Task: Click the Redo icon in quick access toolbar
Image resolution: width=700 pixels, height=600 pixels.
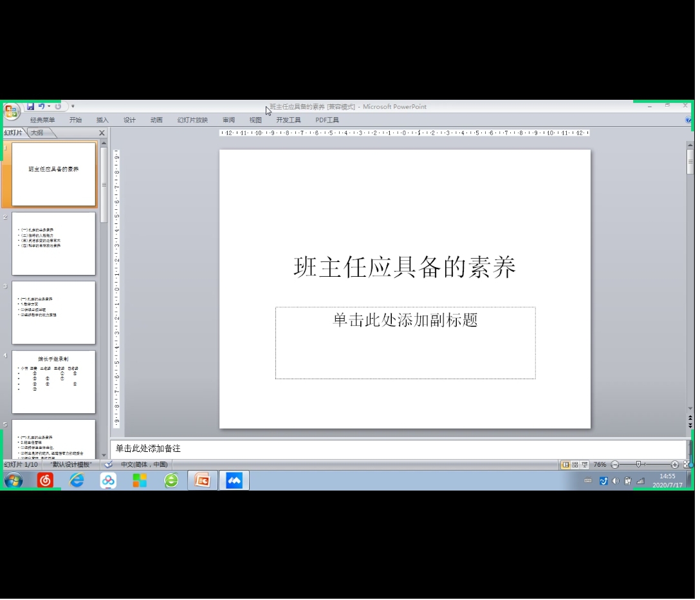Action: pyautogui.click(x=58, y=106)
